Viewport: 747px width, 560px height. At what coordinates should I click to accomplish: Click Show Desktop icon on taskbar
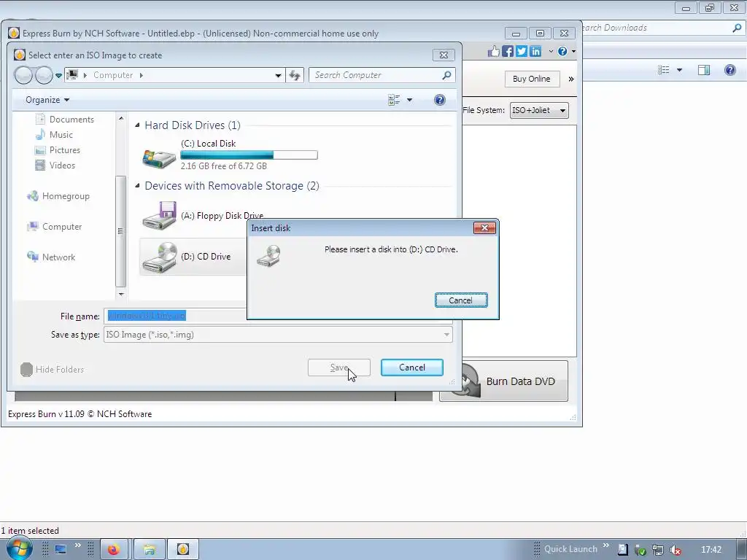click(x=61, y=550)
